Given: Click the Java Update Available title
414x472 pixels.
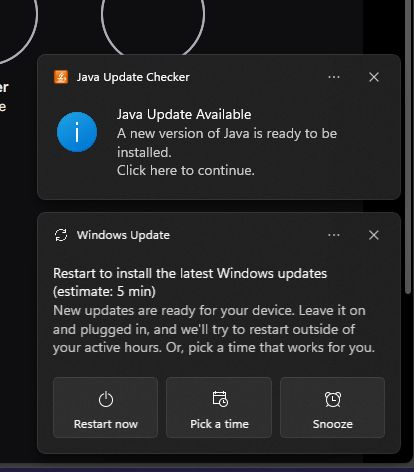Looking at the screenshot, I should tap(184, 114).
